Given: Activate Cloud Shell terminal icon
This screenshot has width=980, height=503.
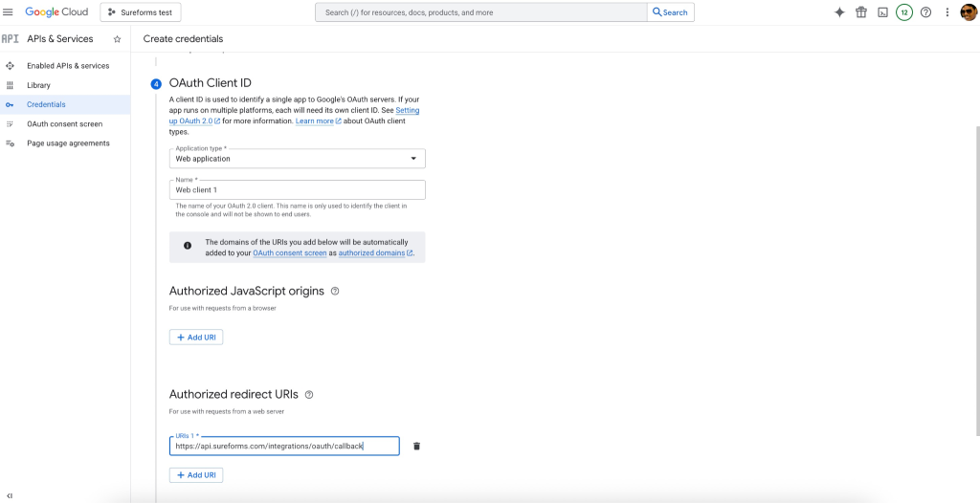Looking at the screenshot, I should click(x=882, y=12).
